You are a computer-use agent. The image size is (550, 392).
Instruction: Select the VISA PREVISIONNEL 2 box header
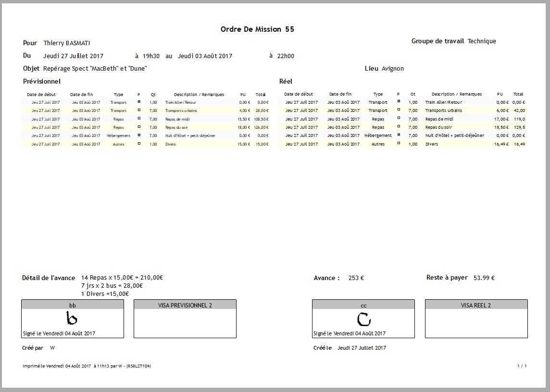[185, 305]
